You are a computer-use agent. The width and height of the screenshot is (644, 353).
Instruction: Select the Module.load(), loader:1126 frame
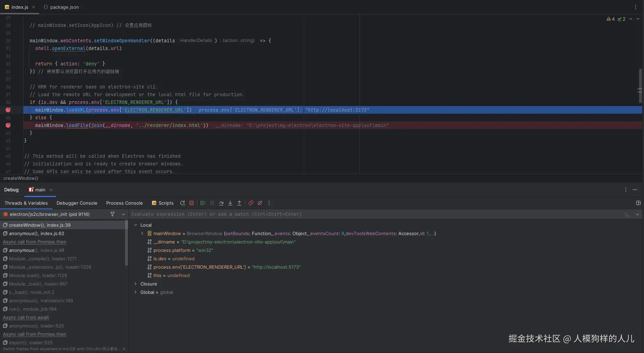[x=63, y=275]
